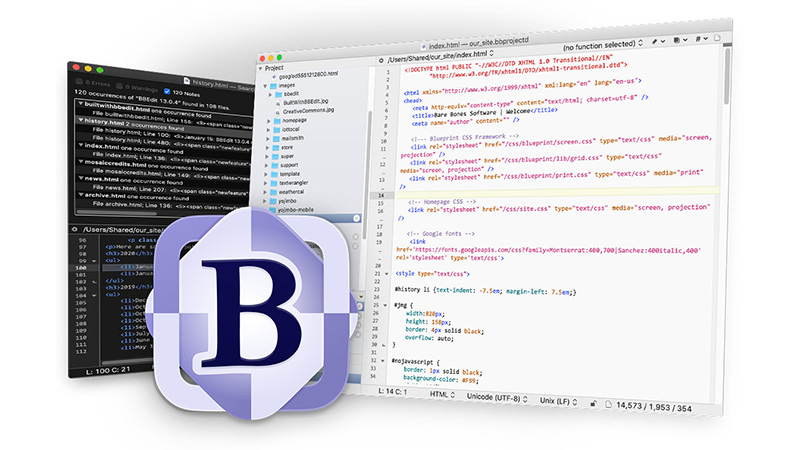Expand the mailsmith folder

268,139
